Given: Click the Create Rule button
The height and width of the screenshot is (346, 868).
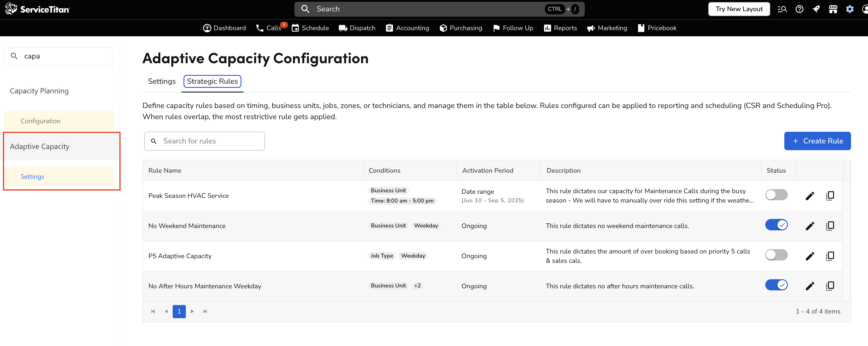Looking at the screenshot, I should click(817, 141).
